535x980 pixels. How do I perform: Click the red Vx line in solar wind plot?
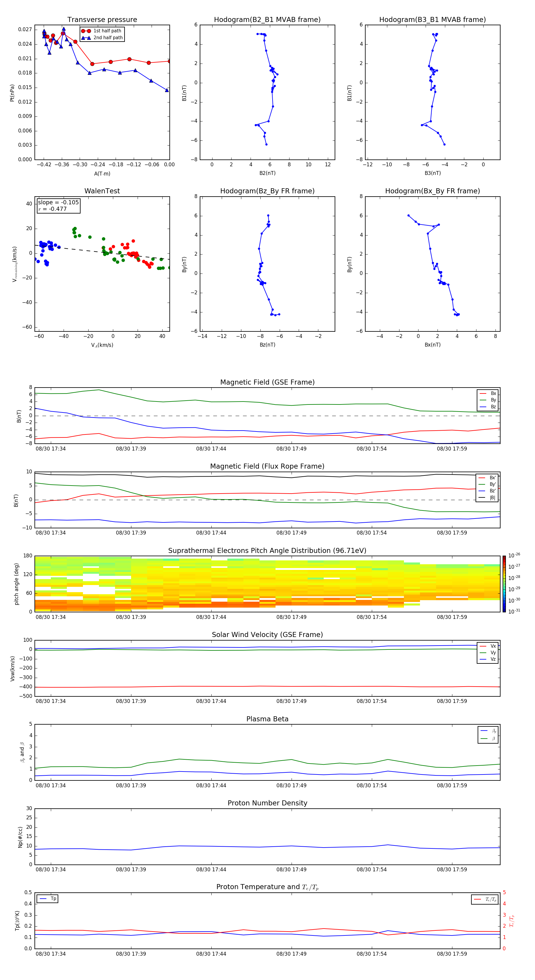coord(267,686)
